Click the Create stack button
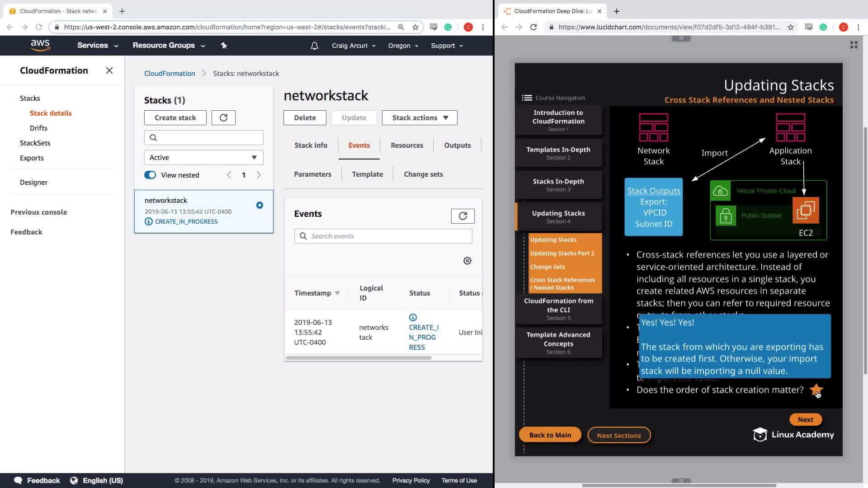This screenshot has width=868, height=488. pos(175,117)
